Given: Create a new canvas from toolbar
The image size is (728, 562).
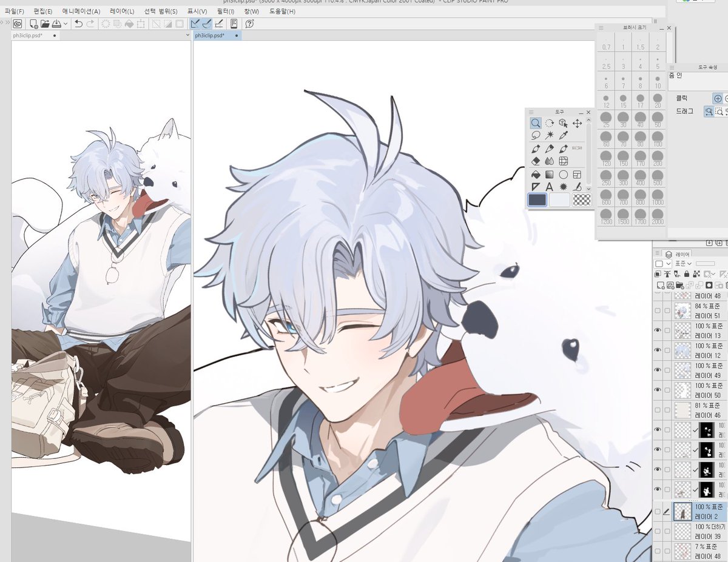Looking at the screenshot, I should (34, 24).
